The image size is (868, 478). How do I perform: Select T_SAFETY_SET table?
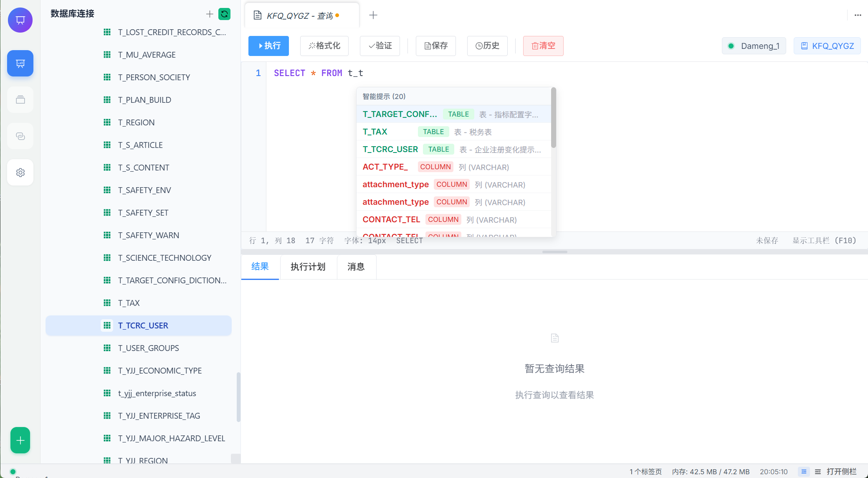(x=139, y=213)
